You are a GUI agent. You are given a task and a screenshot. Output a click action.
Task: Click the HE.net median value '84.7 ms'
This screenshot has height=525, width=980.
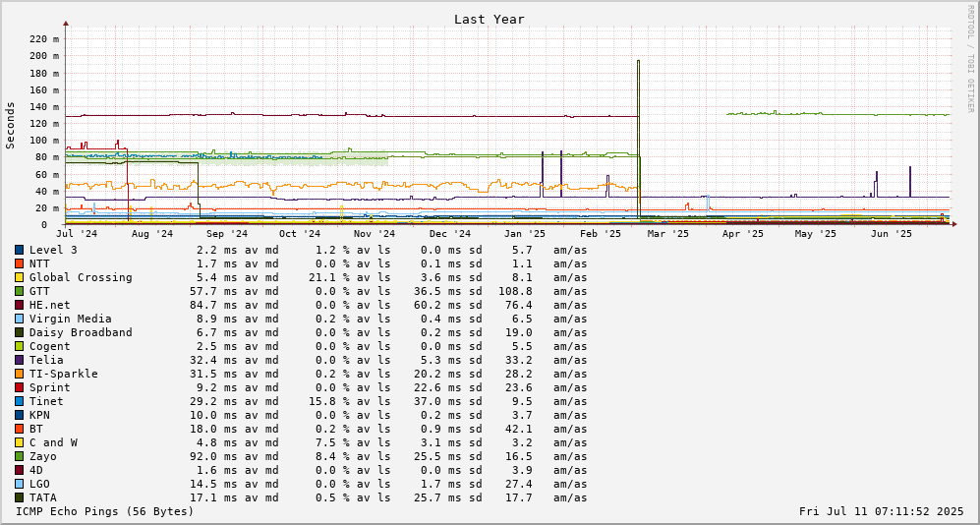point(213,305)
